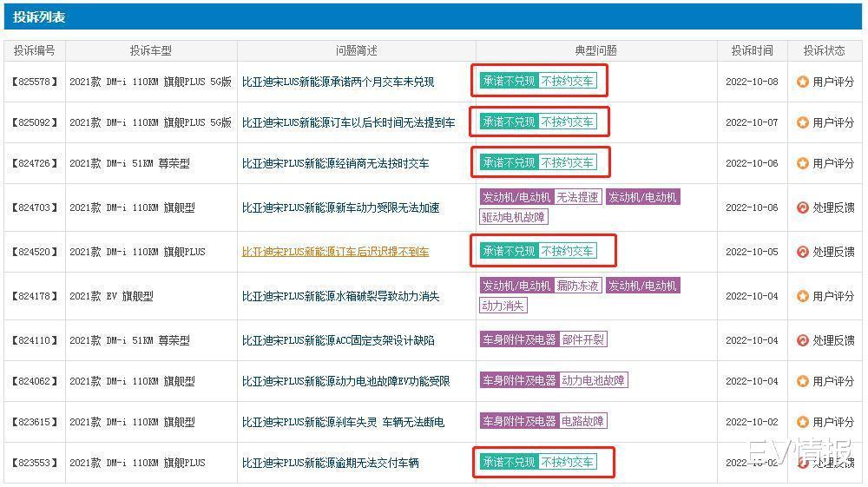
Task: Click the 投诉时间 column header
Action: (x=752, y=51)
